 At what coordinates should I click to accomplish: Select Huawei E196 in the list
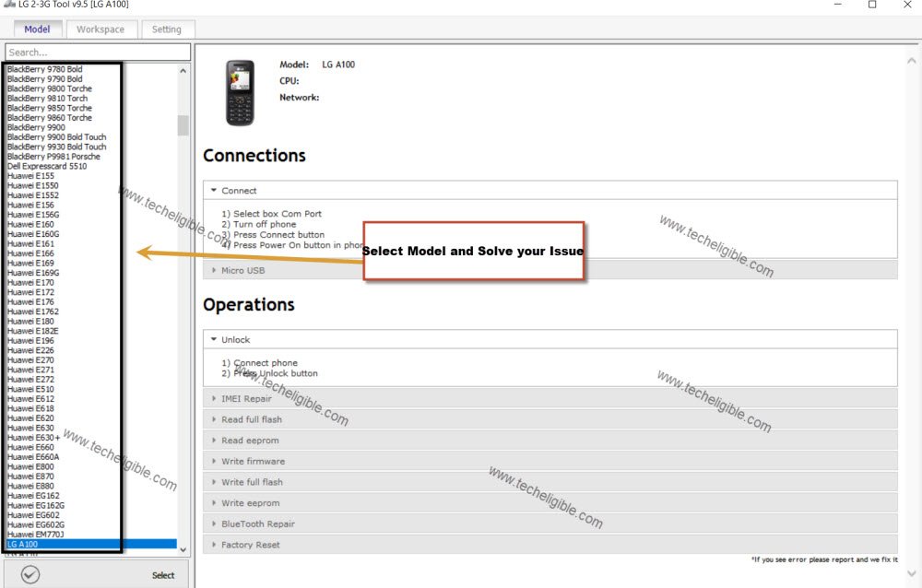(30, 341)
